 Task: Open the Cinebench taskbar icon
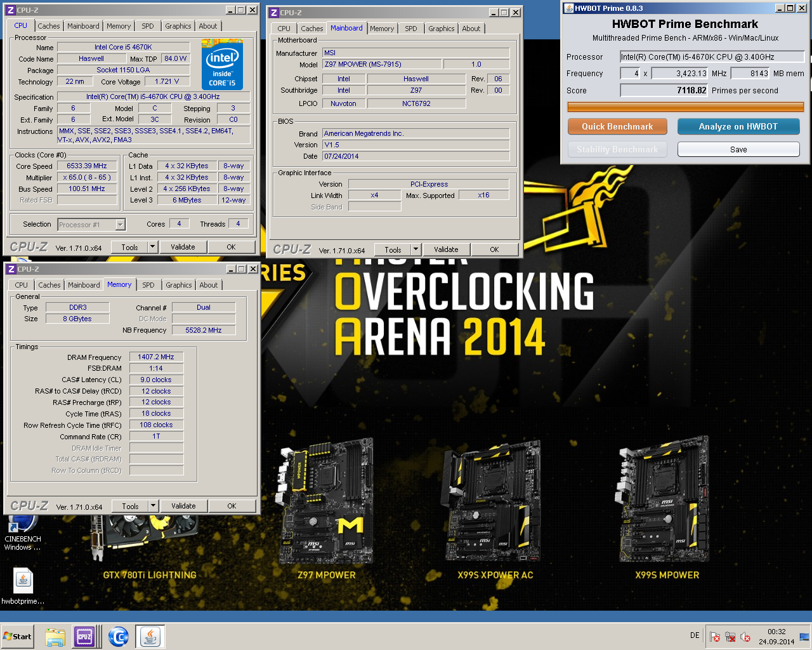(119, 637)
